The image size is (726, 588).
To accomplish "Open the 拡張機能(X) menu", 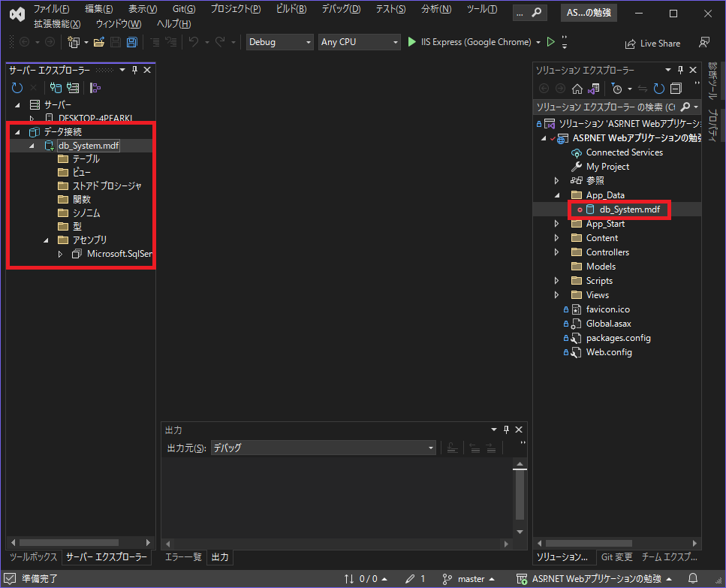I will pos(57,23).
